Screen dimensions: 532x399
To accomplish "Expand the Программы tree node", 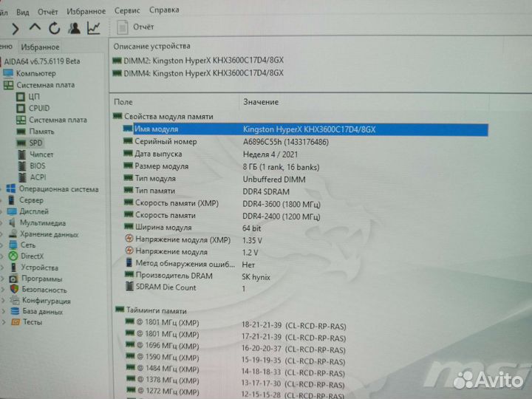I will pos(2,279).
